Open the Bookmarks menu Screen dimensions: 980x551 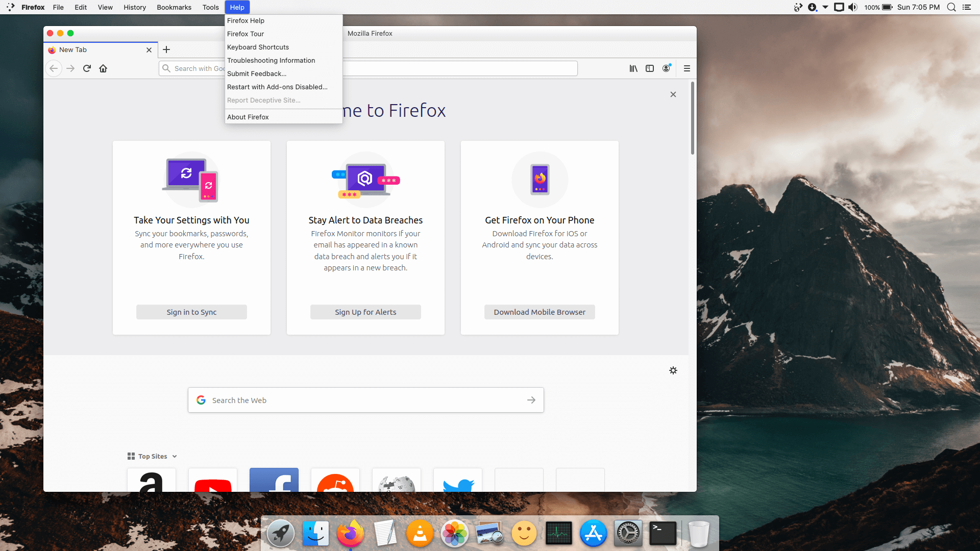click(174, 7)
